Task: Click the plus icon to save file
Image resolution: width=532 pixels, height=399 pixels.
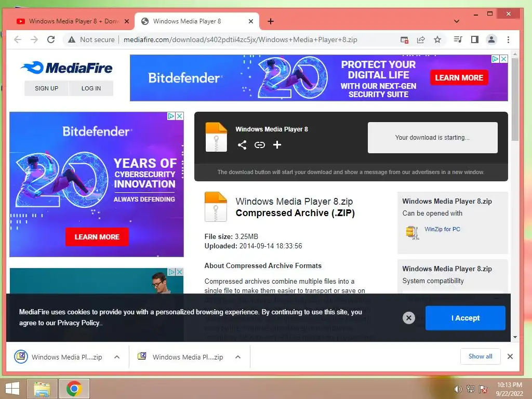Action: pos(277,145)
